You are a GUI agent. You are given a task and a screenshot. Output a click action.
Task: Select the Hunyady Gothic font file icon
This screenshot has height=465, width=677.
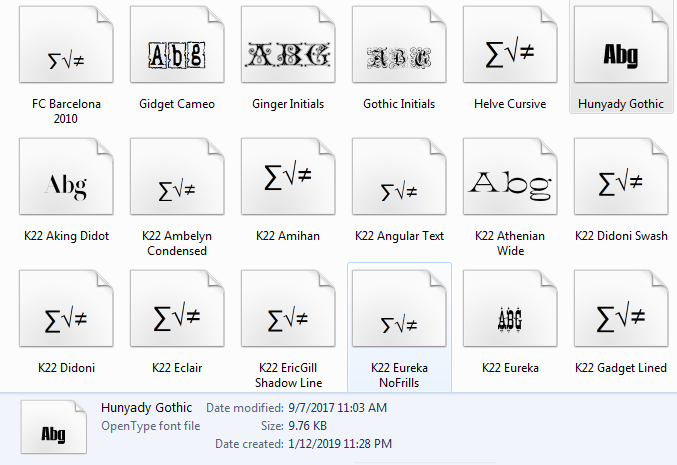[621, 44]
